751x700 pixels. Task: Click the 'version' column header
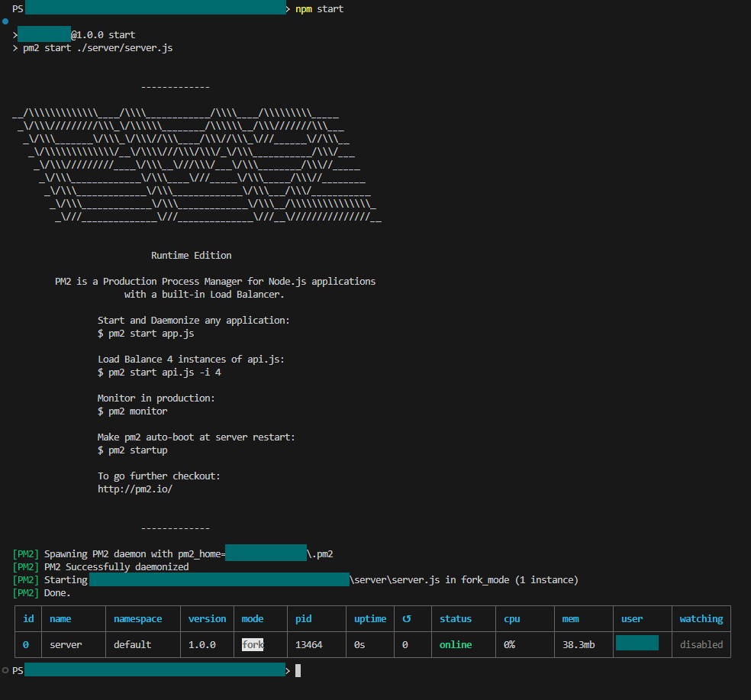[207, 618]
